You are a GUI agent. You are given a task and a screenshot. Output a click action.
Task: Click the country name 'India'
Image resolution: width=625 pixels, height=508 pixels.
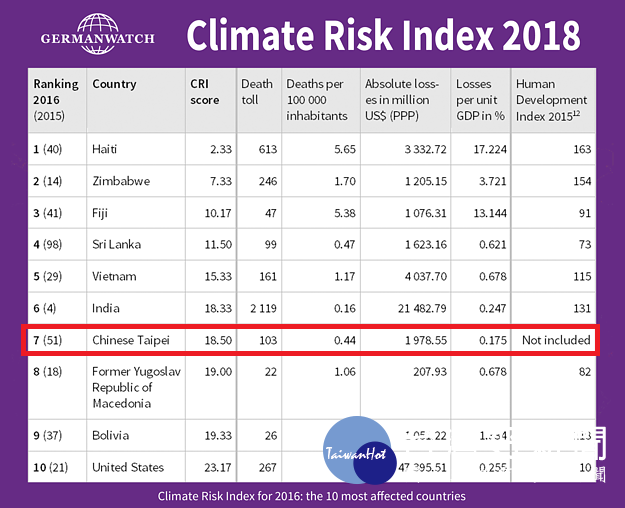106,308
